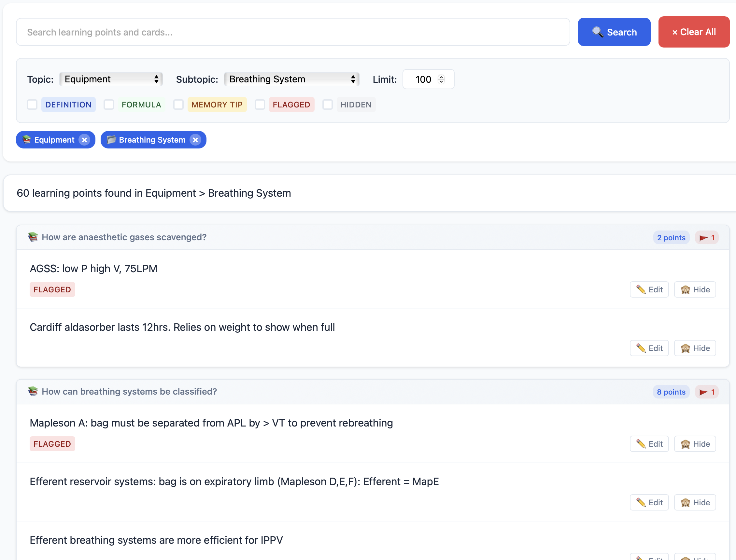
Task: Enable the DEFINITION filter checkbox
Action: pos(32,105)
